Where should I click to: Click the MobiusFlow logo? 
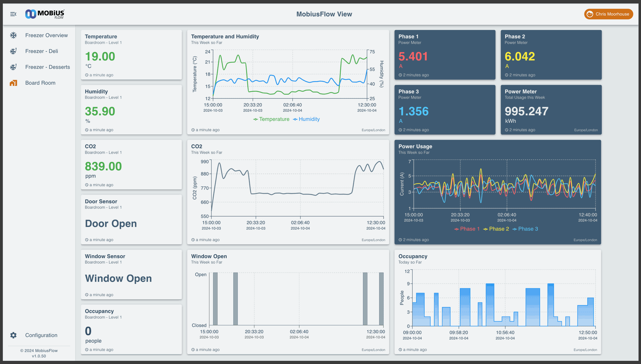coord(45,14)
